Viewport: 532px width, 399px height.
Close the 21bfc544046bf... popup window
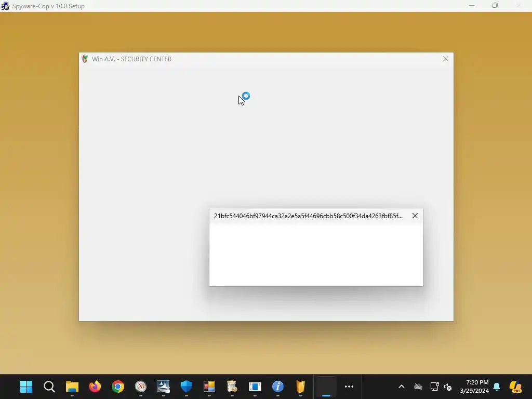point(415,216)
